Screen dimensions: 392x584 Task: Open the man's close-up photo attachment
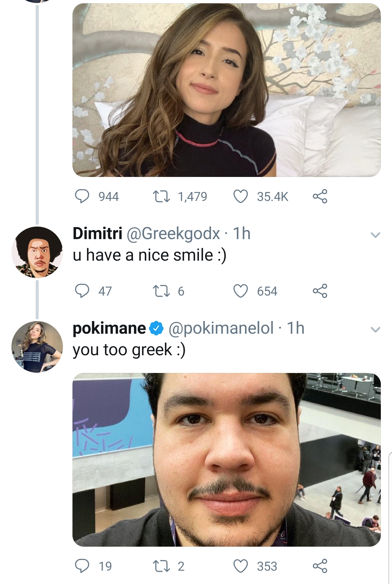(226, 459)
